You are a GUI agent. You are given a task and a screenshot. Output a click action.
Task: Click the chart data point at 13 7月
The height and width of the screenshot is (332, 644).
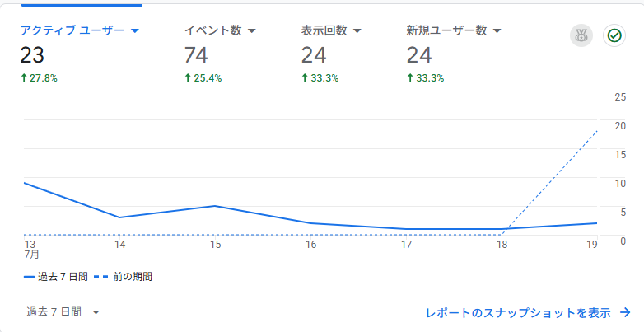coord(25,183)
